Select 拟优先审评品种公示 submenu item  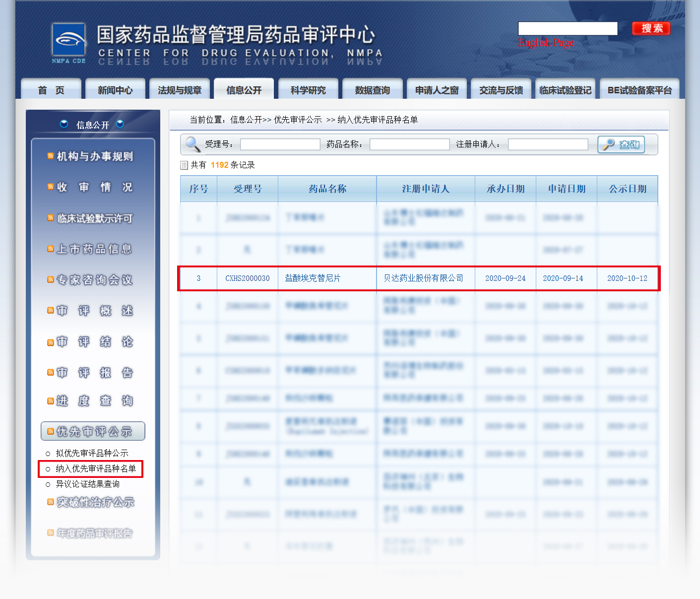[92, 453]
